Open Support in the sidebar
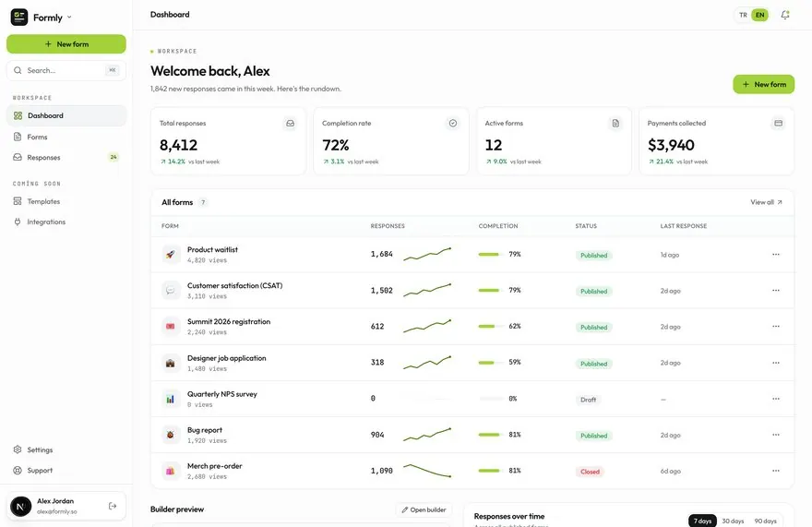The height and width of the screenshot is (527, 812). point(66,471)
